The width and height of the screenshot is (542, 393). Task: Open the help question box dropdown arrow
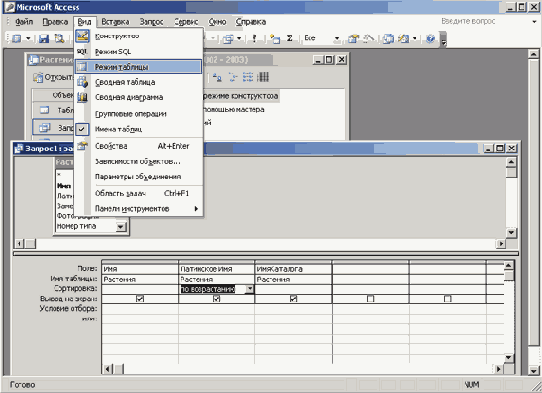point(534,22)
